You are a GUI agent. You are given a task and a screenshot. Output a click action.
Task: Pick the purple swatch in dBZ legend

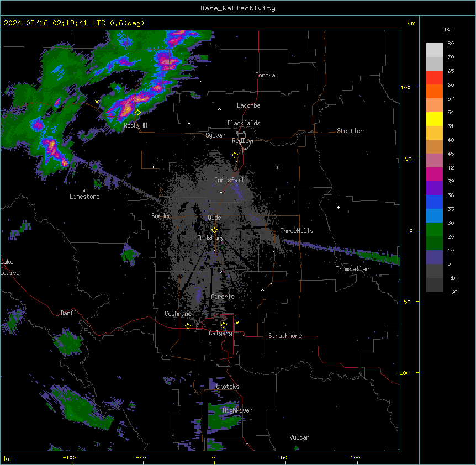click(434, 188)
